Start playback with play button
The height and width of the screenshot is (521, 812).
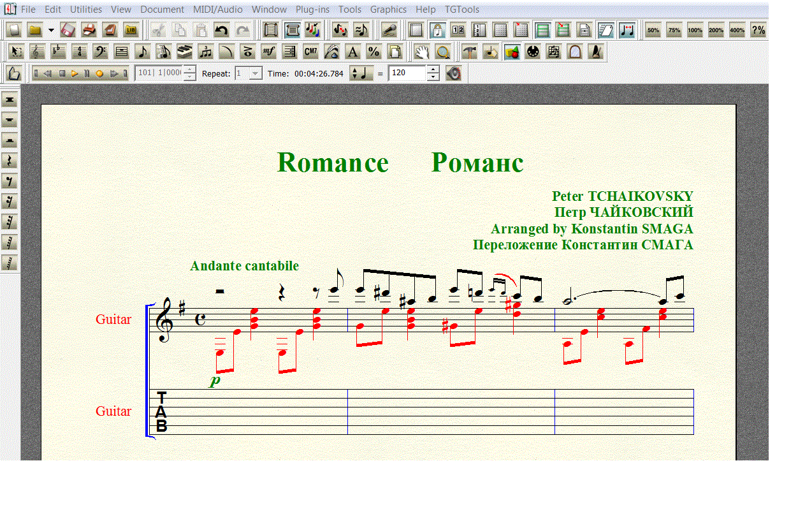coord(75,73)
